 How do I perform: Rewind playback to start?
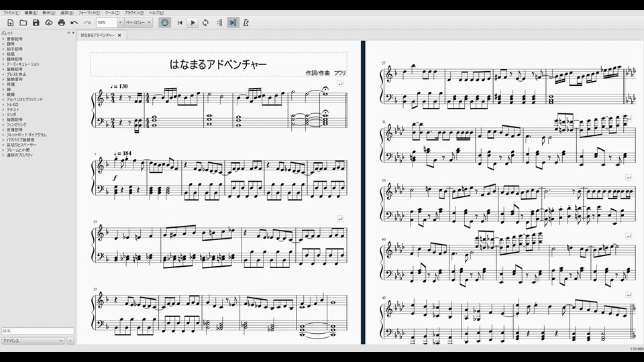click(x=180, y=23)
